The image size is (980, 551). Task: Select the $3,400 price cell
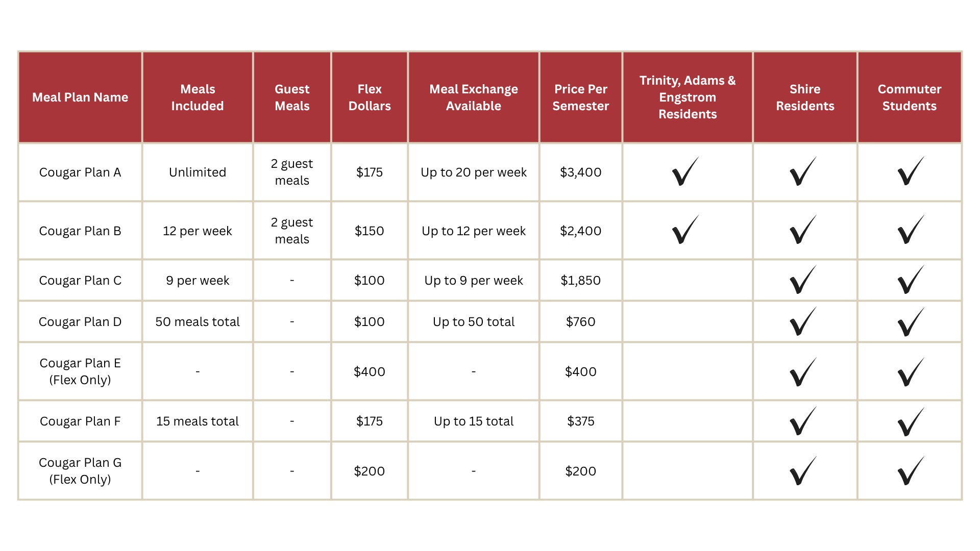580,172
